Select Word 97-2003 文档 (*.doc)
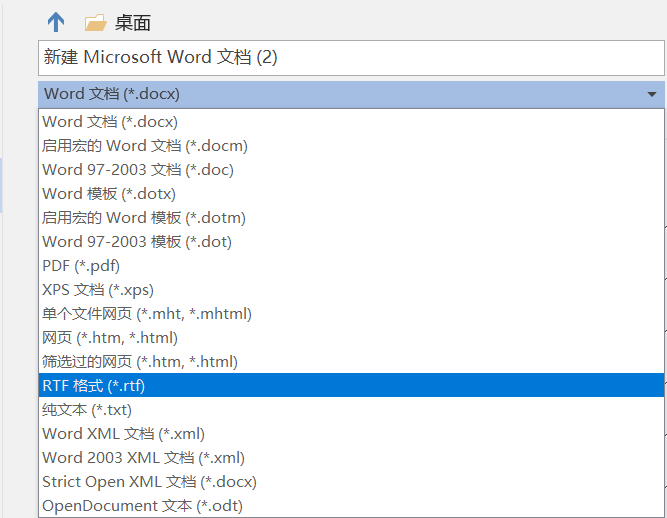This screenshot has width=667, height=518. click(x=351, y=170)
